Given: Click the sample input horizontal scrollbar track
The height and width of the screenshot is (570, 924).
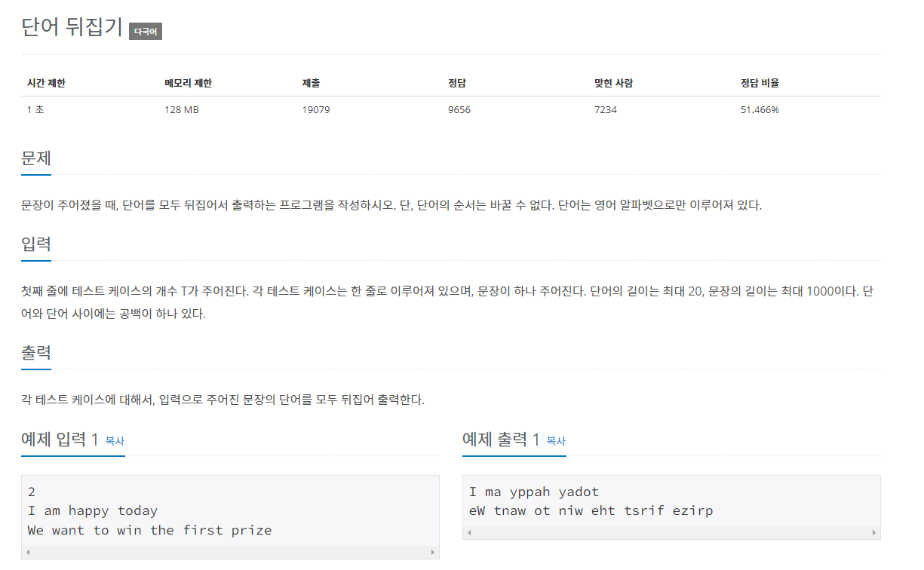Looking at the screenshot, I should pos(230,553).
